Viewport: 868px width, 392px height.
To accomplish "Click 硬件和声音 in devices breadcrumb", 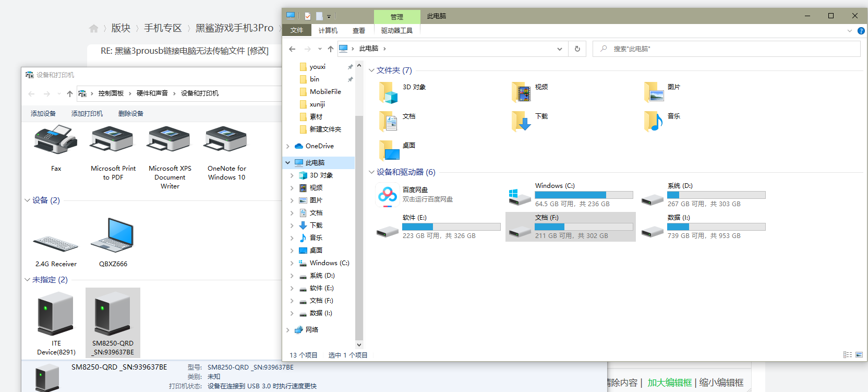I will click(152, 93).
